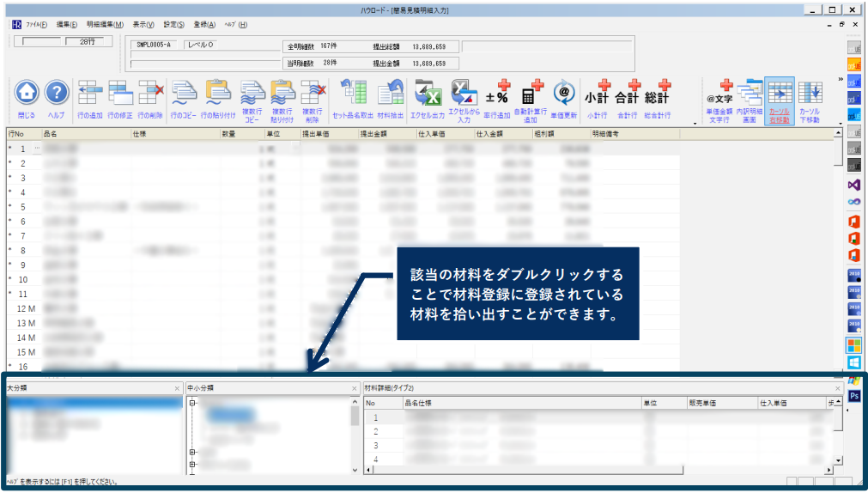Paste a row using 行の貼り付け
Viewport: 868px width, 493px height.
pos(218,94)
